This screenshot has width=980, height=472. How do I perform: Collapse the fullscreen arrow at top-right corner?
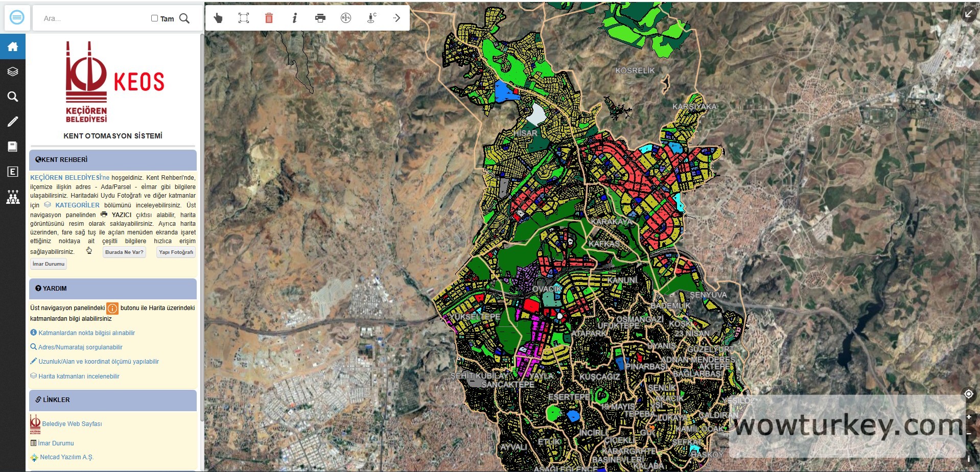coord(968,14)
